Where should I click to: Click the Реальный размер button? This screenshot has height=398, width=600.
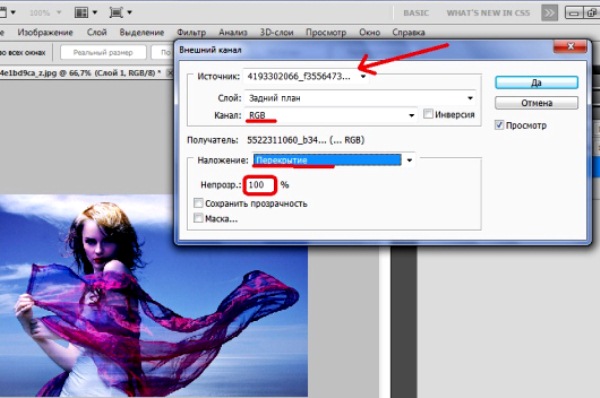click(x=103, y=52)
